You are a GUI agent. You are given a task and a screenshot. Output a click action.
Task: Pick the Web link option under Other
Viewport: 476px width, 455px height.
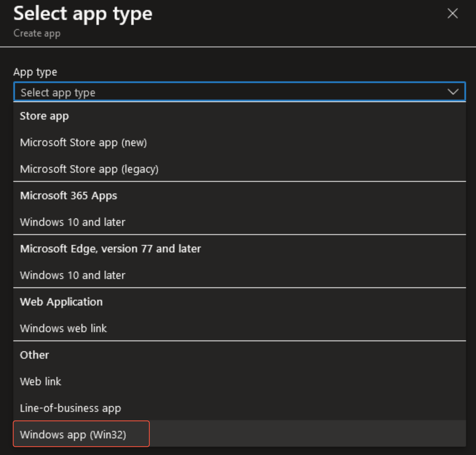(x=41, y=381)
